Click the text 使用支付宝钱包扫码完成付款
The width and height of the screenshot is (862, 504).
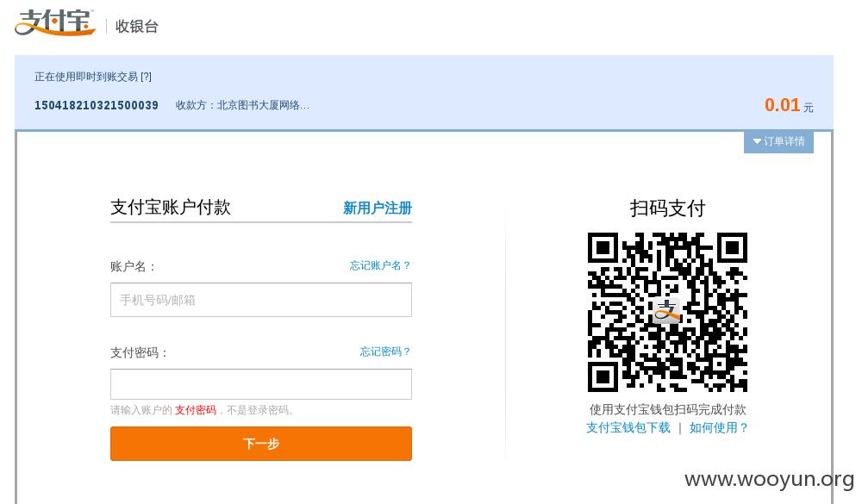click(x=667, y=409)
